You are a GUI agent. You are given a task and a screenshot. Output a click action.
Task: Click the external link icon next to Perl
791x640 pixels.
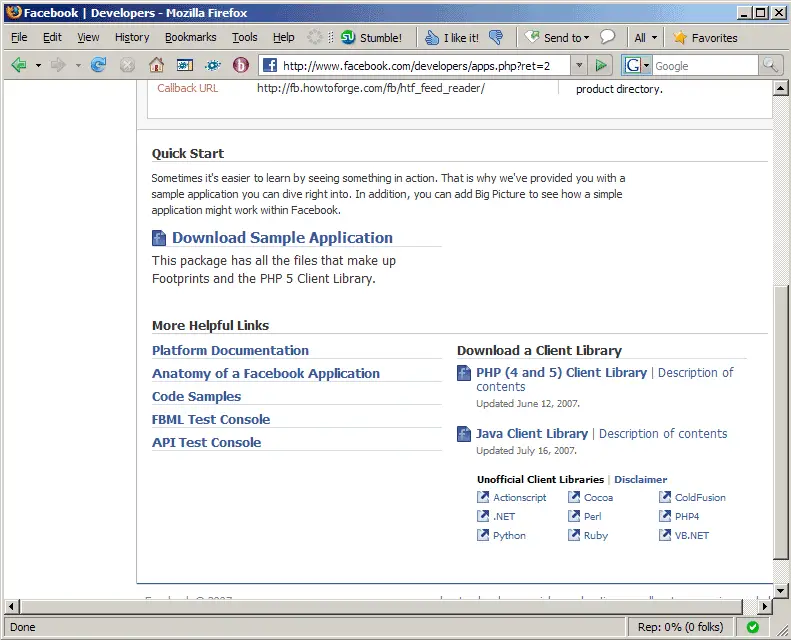pyautogui.click(x=574, y=516)
